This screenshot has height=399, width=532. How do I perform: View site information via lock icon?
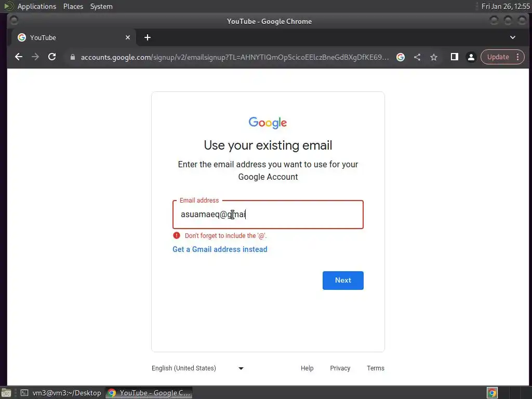tap(73, 57)
